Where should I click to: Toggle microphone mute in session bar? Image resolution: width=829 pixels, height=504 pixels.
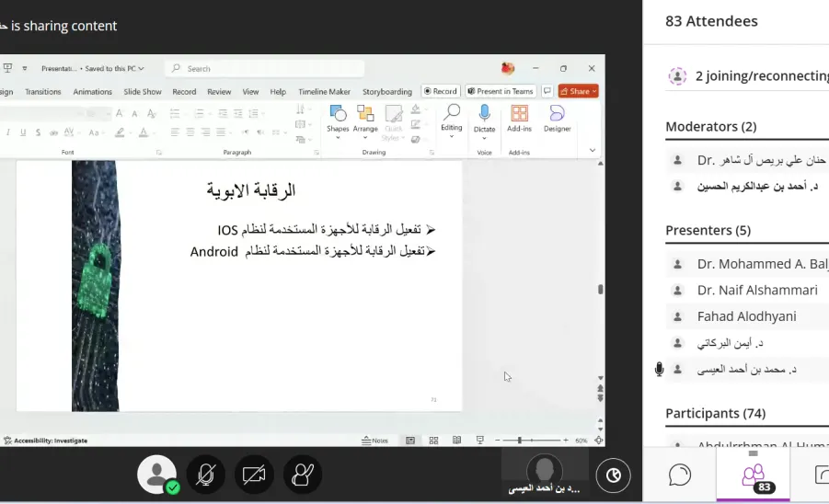point(206,475)
